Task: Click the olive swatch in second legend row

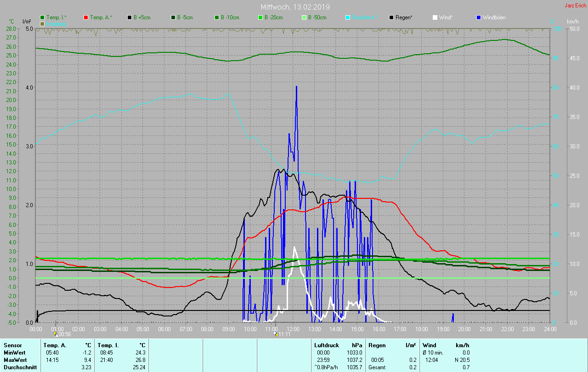Action: [42, 23]
